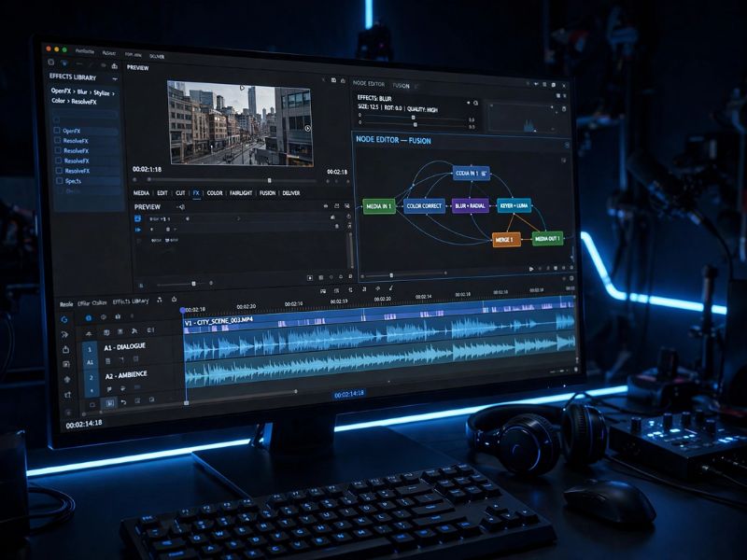The image size is (747, 560).
Task: Open the Effects Library tab above the timeline
Action: pyautogui.click(x=131, y=301)
